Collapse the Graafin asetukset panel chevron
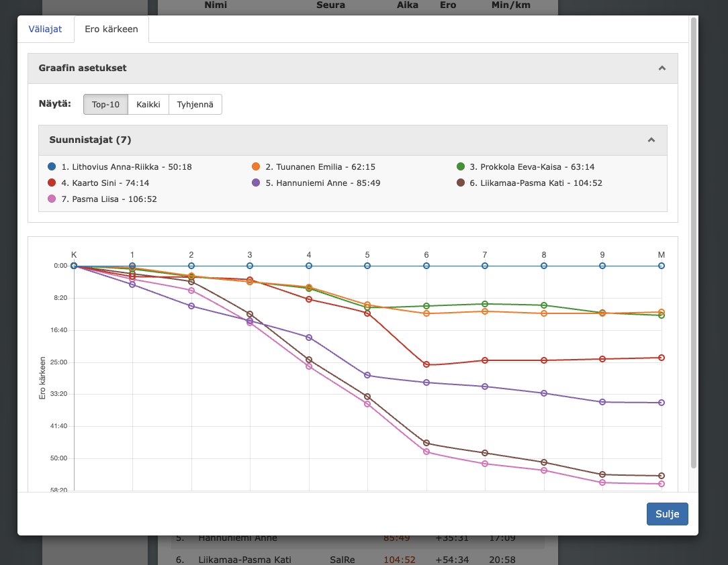The height and width of the screenshot is (565, 728). (662, 68)
